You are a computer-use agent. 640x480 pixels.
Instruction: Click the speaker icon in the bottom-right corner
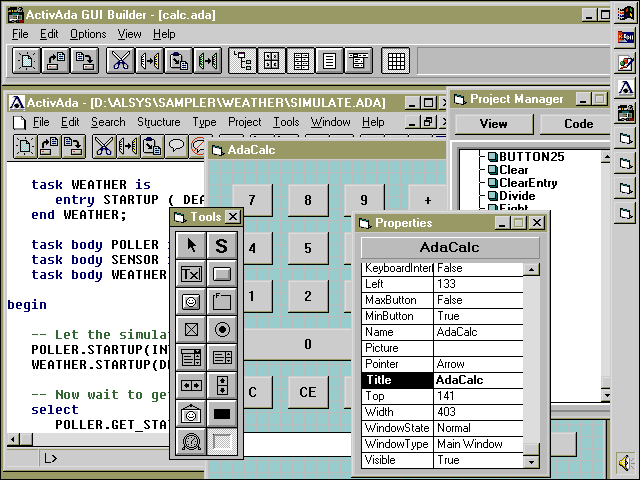coord(625,463)
